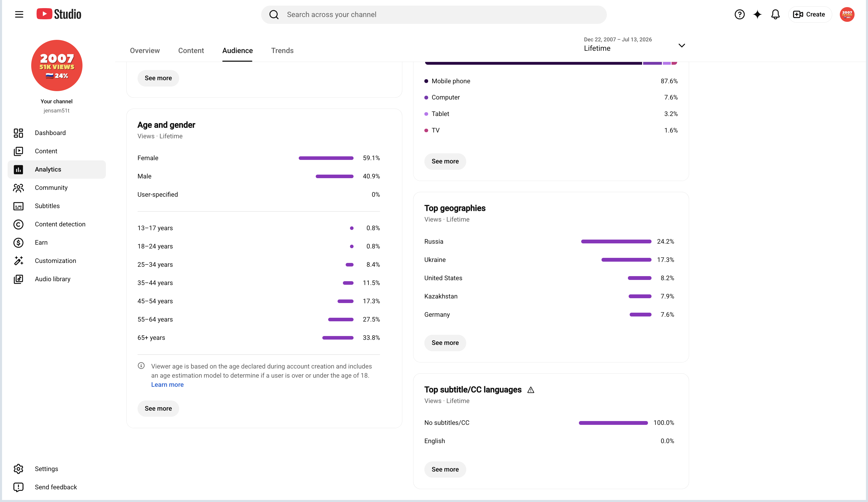Click the Earn dollar icon
868x502 pixels.
coord(18,243)
